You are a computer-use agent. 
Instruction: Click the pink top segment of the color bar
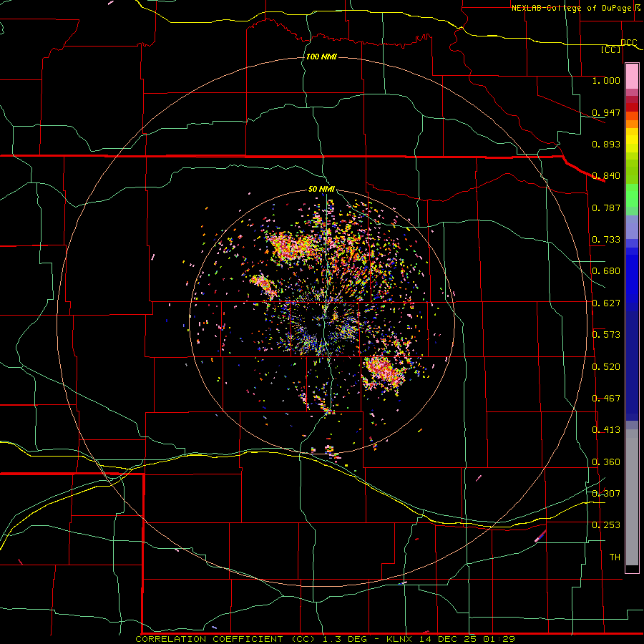click(x=632, y=77)
